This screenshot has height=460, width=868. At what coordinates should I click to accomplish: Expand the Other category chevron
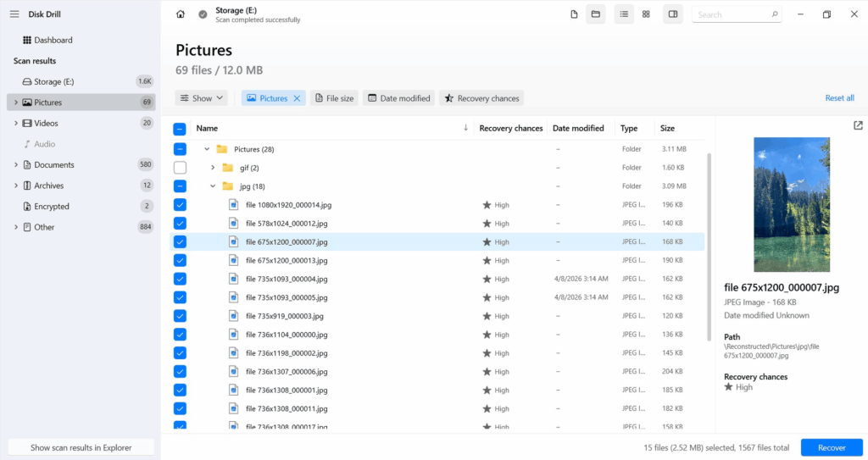pyautogui.click(x=15, y=227)
